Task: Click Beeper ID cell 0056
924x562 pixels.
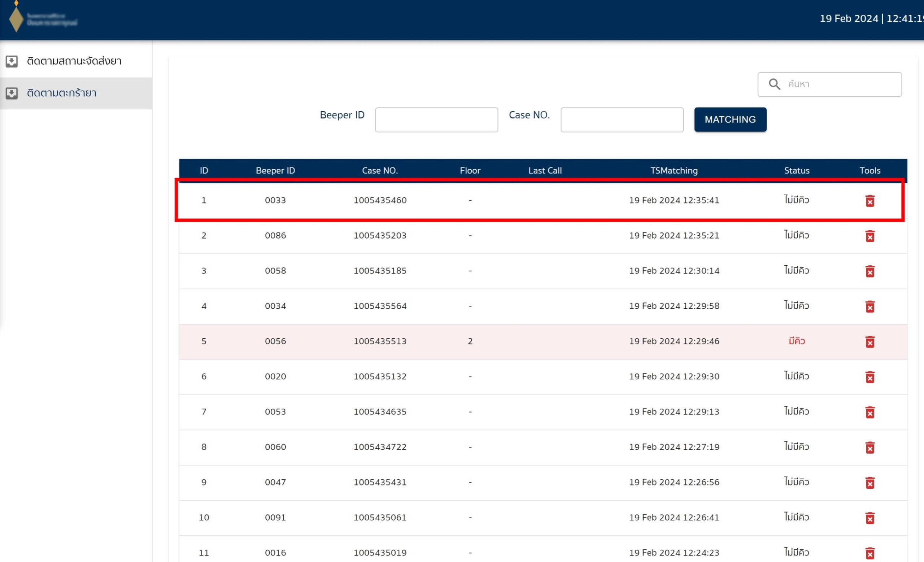Action: [275, 341]
